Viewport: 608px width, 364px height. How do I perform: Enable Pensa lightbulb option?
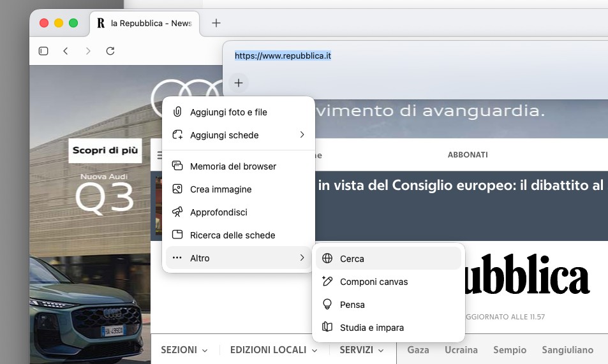[352, 305]
